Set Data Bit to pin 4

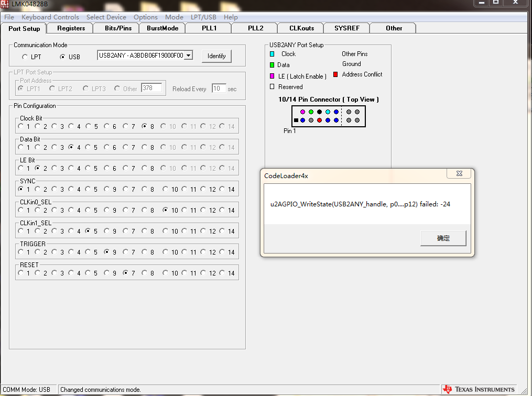coord(71,147)
